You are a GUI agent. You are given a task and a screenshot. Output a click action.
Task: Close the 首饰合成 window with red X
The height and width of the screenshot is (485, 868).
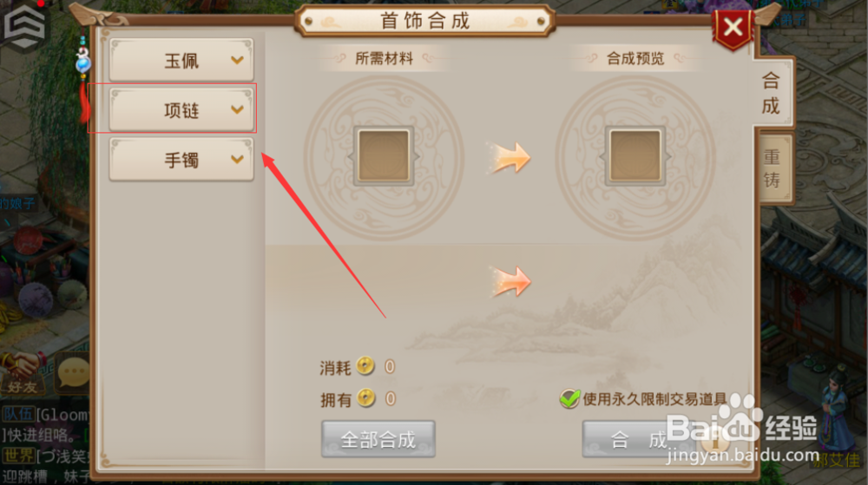(733, 28)
